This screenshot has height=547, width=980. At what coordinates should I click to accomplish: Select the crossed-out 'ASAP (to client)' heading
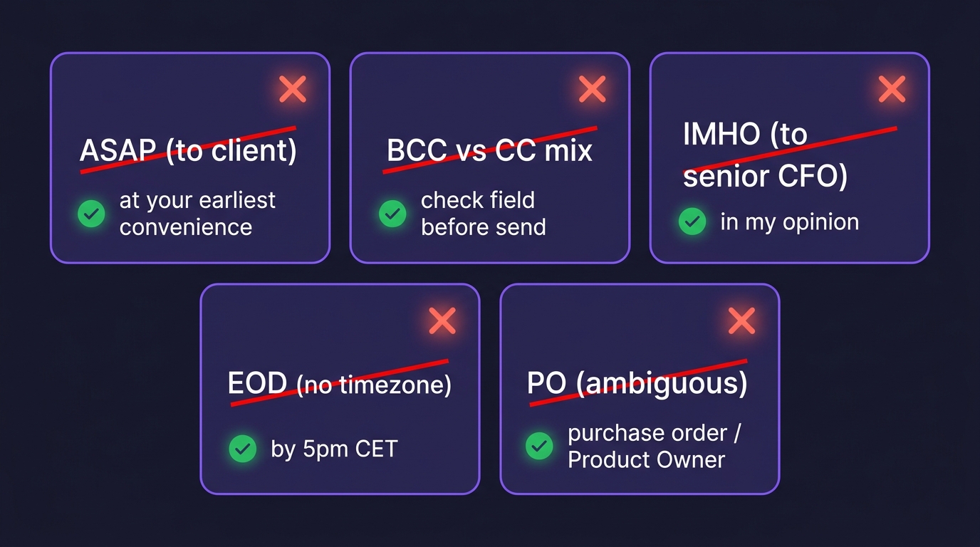click(x=188, y=150)
